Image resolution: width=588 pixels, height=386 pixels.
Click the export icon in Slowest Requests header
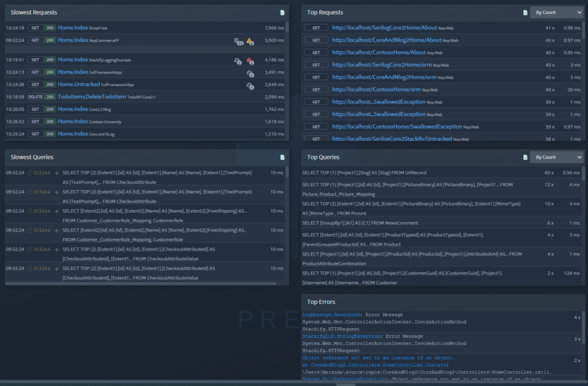[282, 13]
